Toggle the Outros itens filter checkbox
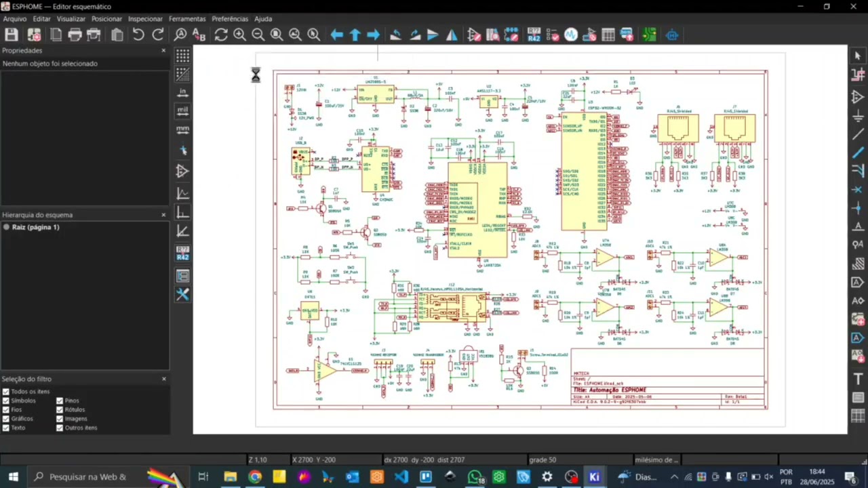Image resolution: width=868 pixels, height=488 pixels. point(60,428)
